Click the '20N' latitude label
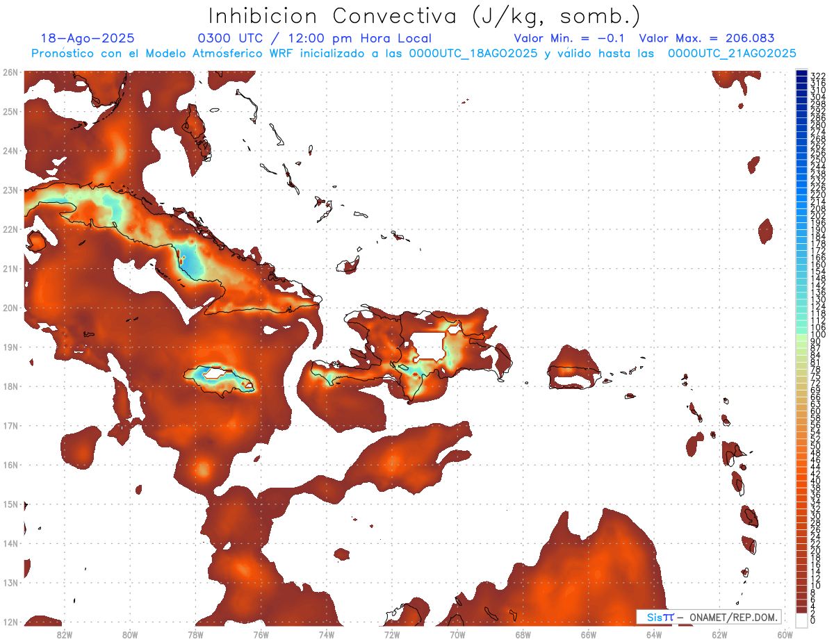The width and height of the screenshot is (834, 644). coord(10,308)
